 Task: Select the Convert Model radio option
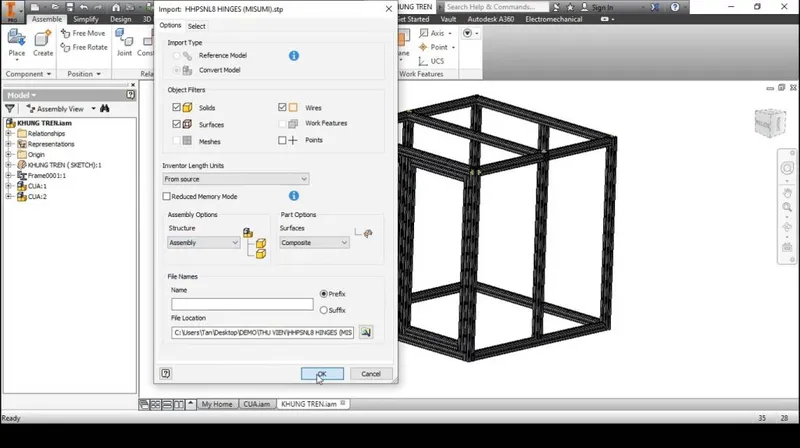(177, 70)
